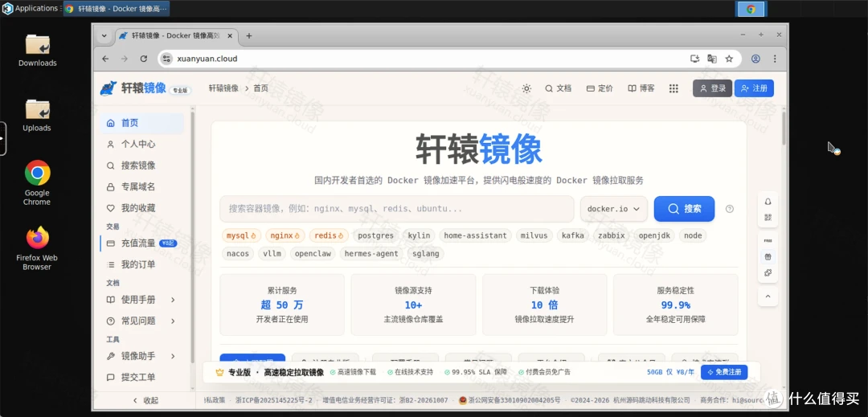Open 充值流量 in the sidebar
Viewport: 868px width, 417px height.
[141, 243]
